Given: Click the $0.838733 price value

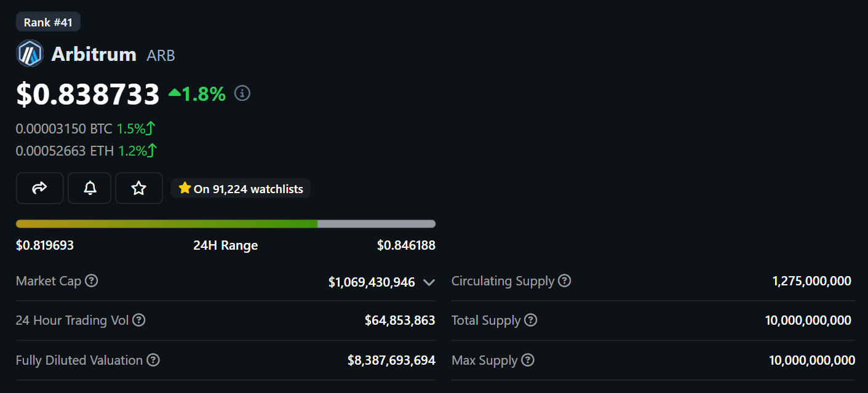Looking at the screenshot, I should click(x=88, y=94).
